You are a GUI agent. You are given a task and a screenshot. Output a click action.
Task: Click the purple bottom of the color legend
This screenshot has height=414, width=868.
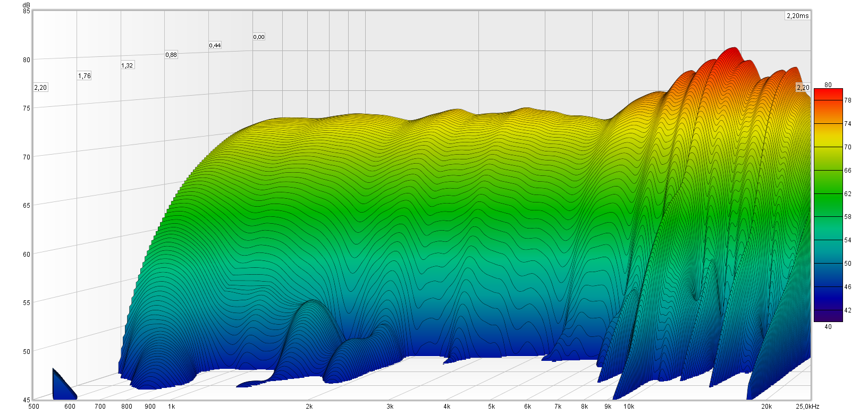coord(828,317)
